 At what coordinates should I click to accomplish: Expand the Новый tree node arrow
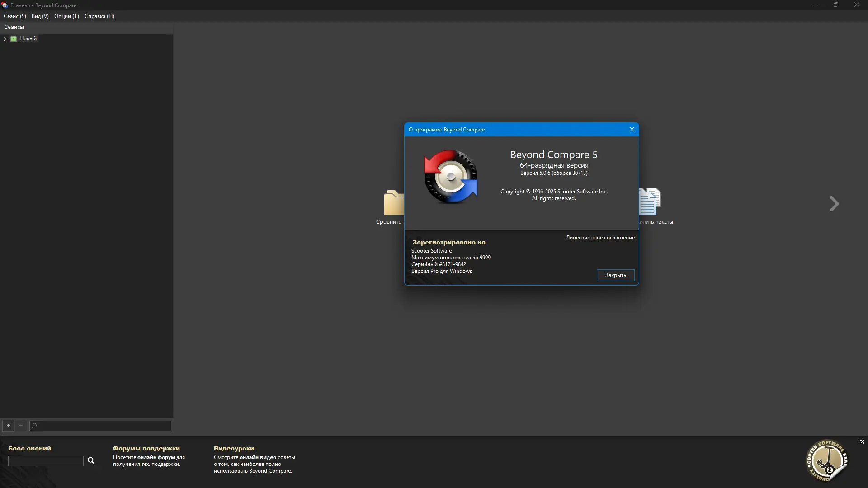5,39
